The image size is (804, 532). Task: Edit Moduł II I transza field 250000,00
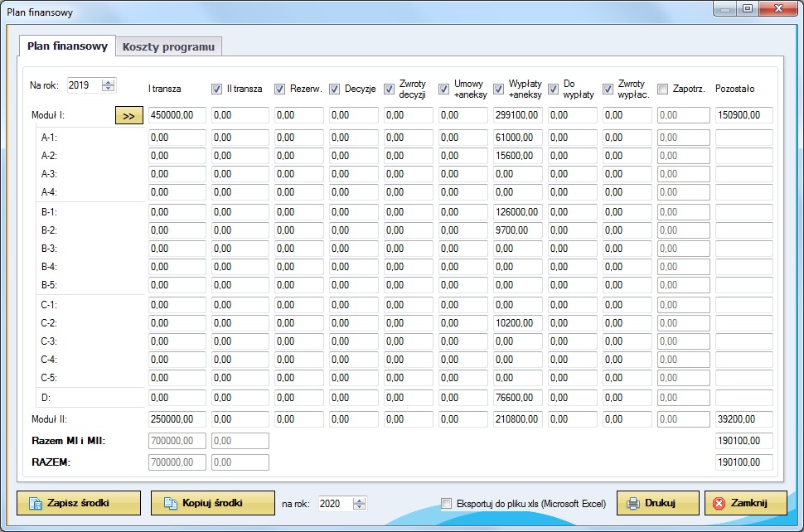tap(177, 419)
